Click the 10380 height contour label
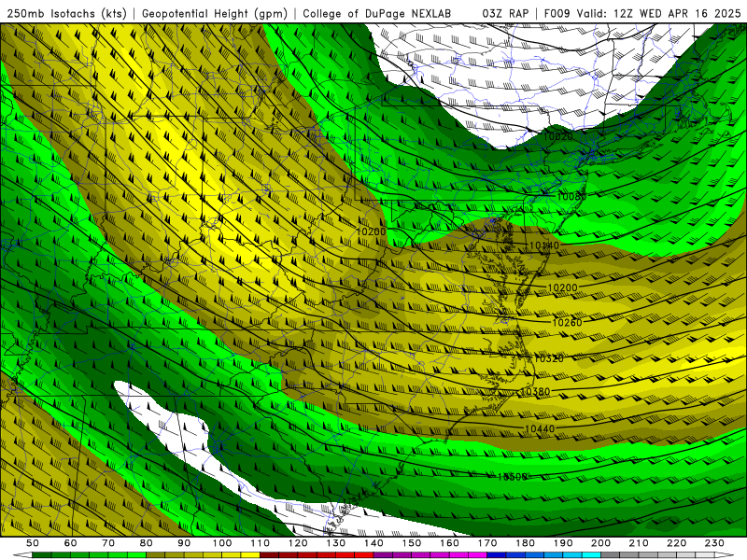The image size is (747, 560). click(x=535, y=391)
